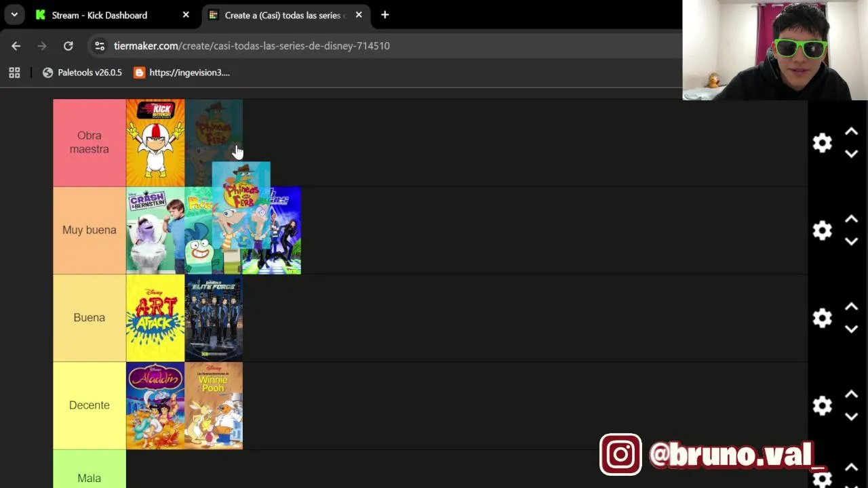Move Buena tier up
Screen dimensions: 868x488
pos(852,306)
